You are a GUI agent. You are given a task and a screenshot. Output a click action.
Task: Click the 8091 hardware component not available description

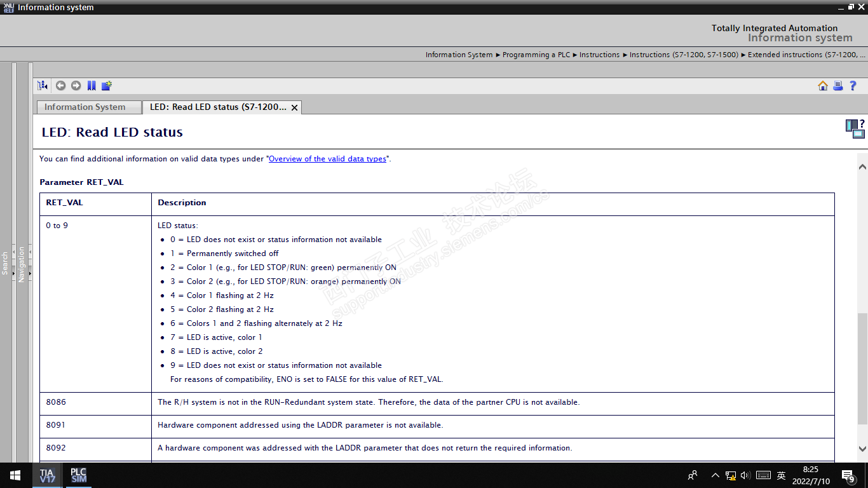pyautogui.click(x=301, y=425)
